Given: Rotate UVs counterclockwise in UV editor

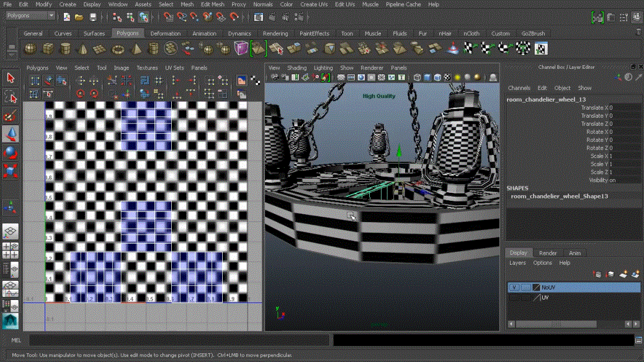Looking at the screenshot, I should pyautogui.click(x=81, y=94).
